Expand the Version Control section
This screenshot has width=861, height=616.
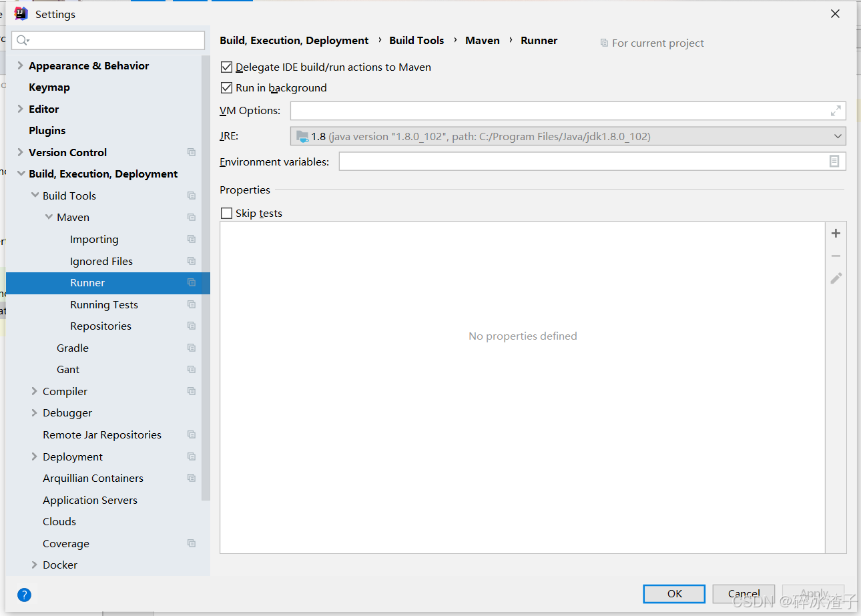coord(20,152)
